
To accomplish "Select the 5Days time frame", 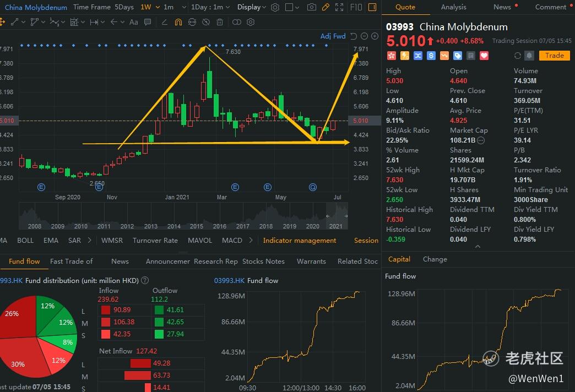I will point(124,7).
